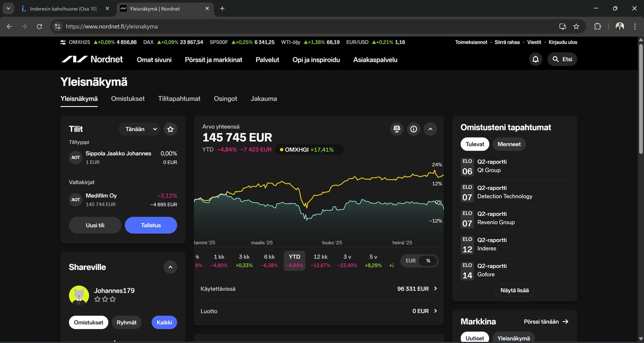Screen dimensions: 644x343
Task: Open the Omistukset tab
Action: click(128, 99)
